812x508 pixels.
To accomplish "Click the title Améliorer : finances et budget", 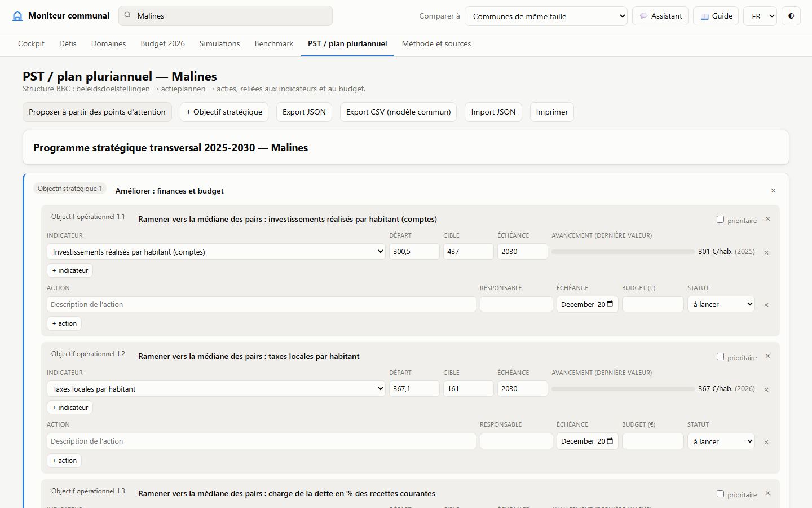I will coord(169,191).
